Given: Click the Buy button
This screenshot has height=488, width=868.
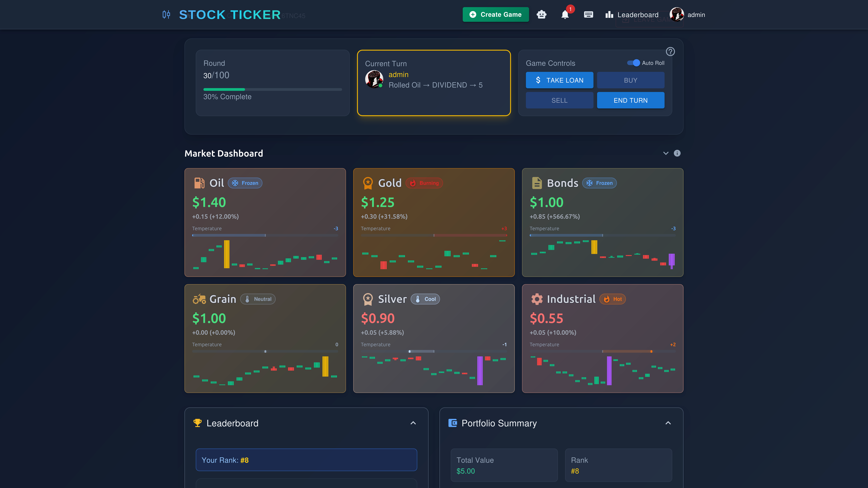Looking at the screenshot, I should 630,80.
